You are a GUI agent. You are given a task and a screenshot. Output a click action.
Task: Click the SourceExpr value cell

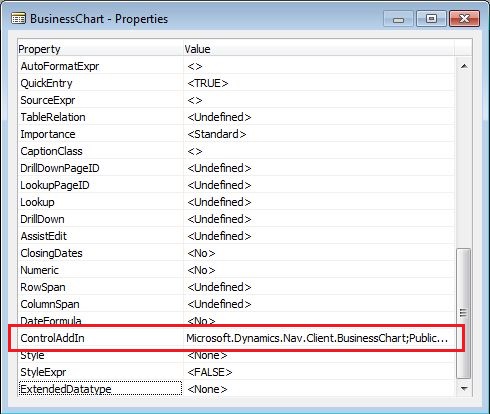pyautogui.click(x=319, y=100)
